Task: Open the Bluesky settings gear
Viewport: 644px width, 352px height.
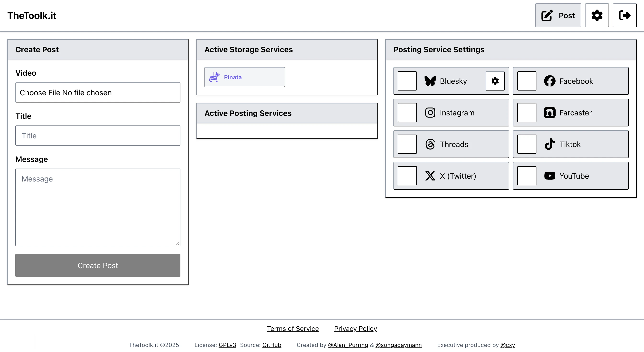Action: 495,81
